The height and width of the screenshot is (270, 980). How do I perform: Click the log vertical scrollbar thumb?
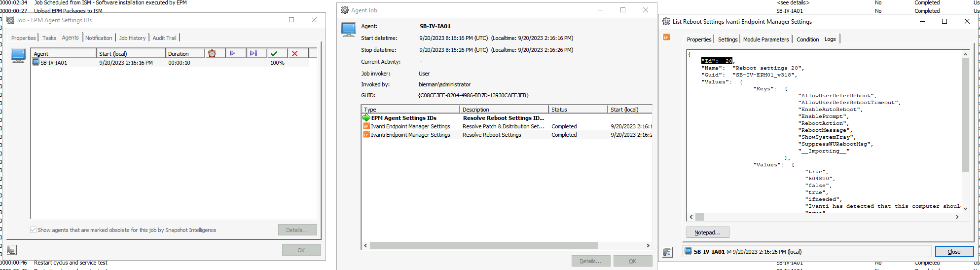965,115
